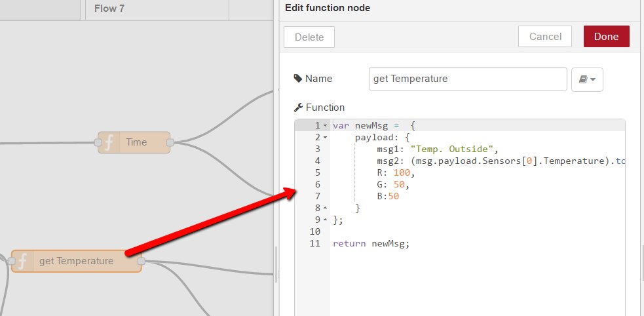Toggle the fold marker on line 8
The width and height of the screenshot is (644, 316).
pyautogui.click(x=326, y=208)
